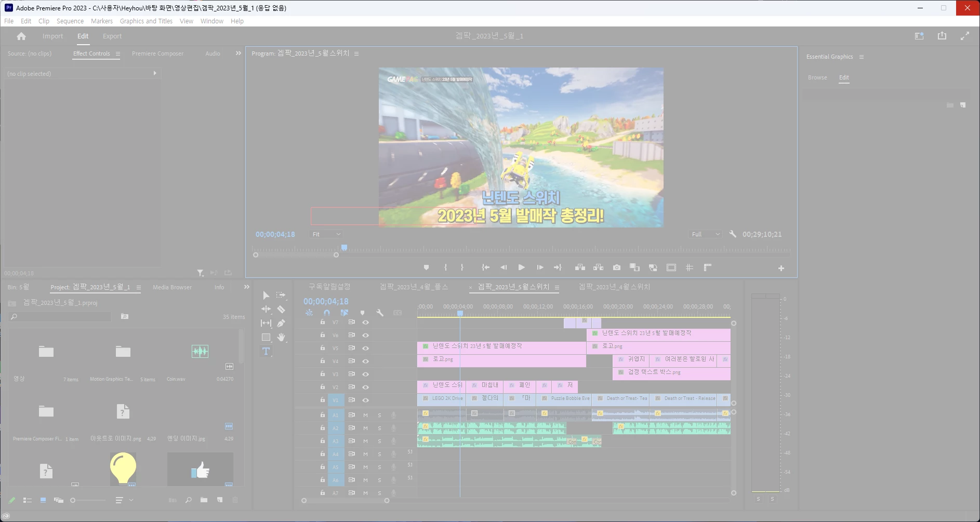
Task: Toggle sync lock for track V6
Action: 352,335
